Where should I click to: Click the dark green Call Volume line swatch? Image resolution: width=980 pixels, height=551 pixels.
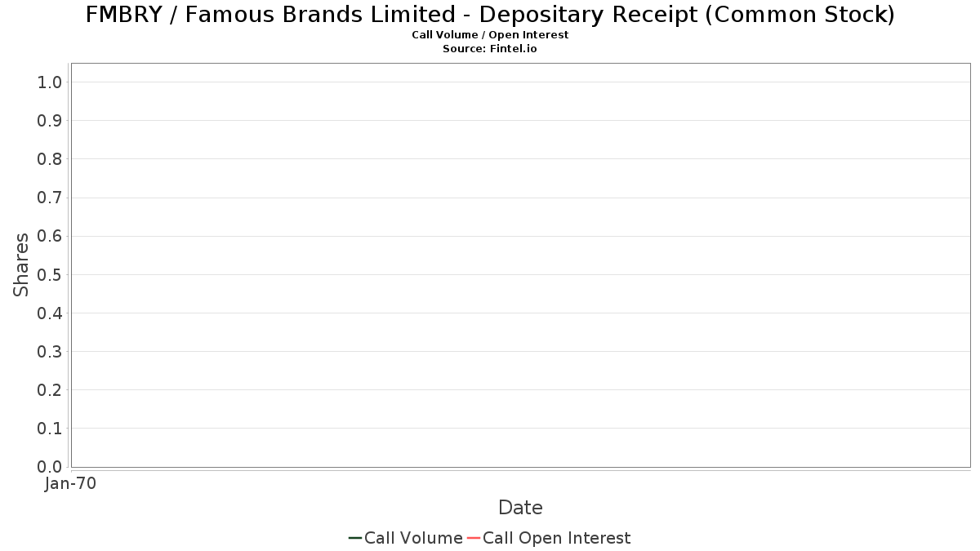click(x=355, y=538)
